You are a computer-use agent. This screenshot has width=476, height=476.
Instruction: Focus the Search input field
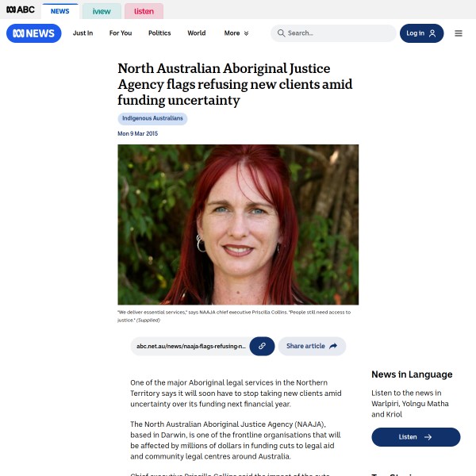pos(333,33)
